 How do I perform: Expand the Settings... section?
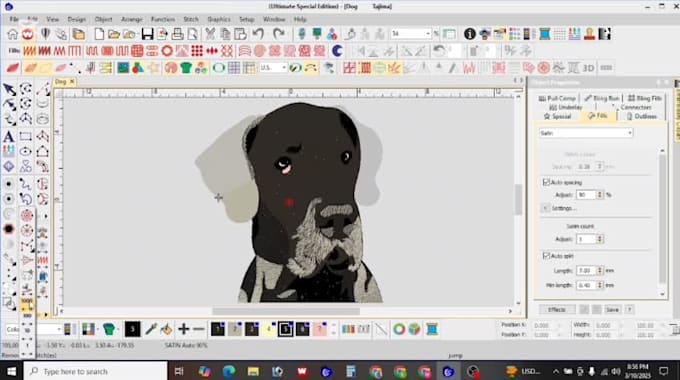point(545,208)
